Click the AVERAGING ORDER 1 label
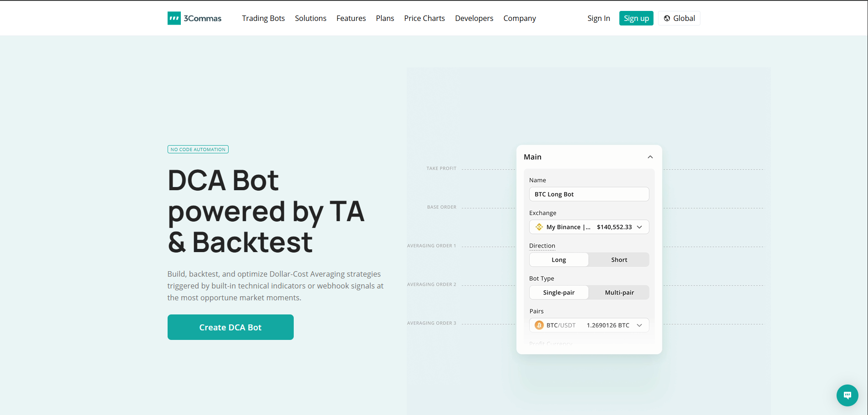The width and height of the screenshot is (868, 415). click(x=432, y=246)
